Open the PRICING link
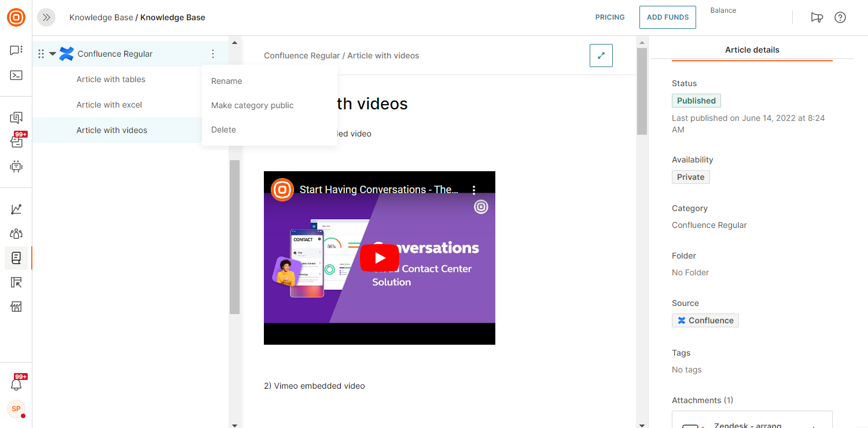Screen dimensions: 868x428 coord(610,17)
